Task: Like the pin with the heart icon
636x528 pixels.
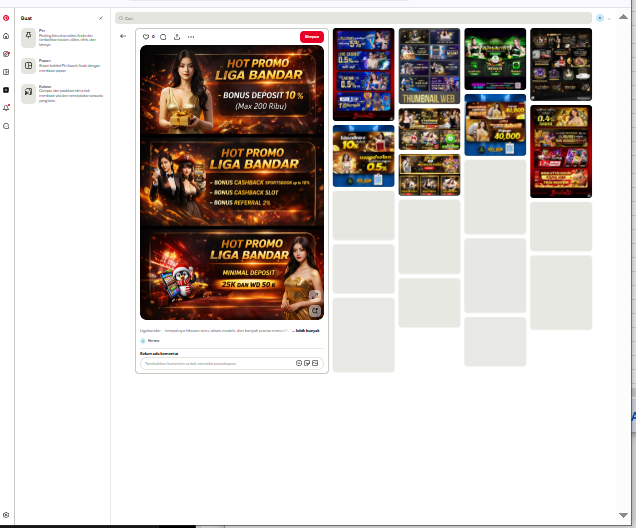Action: click(146, 37)
